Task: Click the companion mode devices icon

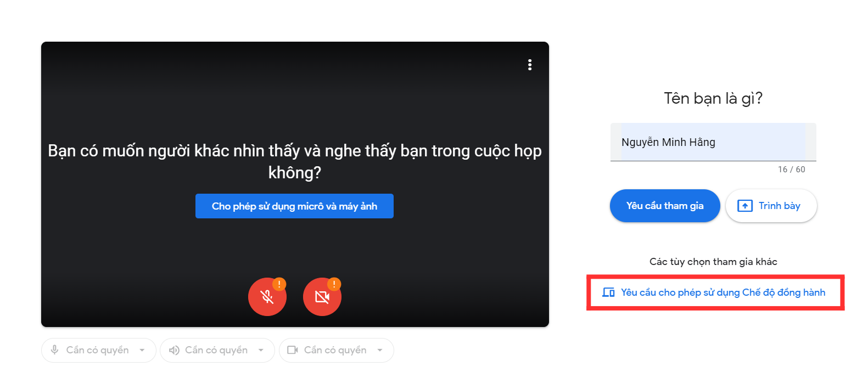Action: click(x=608, y=292)
